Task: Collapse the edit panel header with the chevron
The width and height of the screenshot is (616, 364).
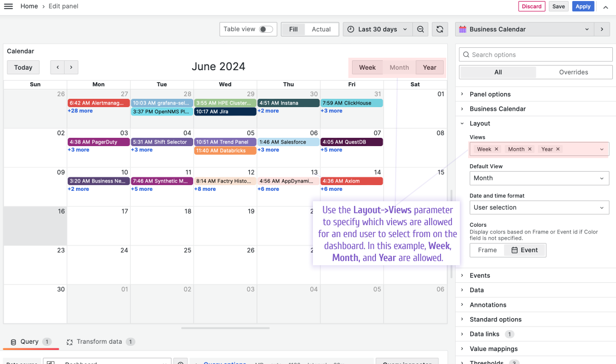Action: click(605, 6)
